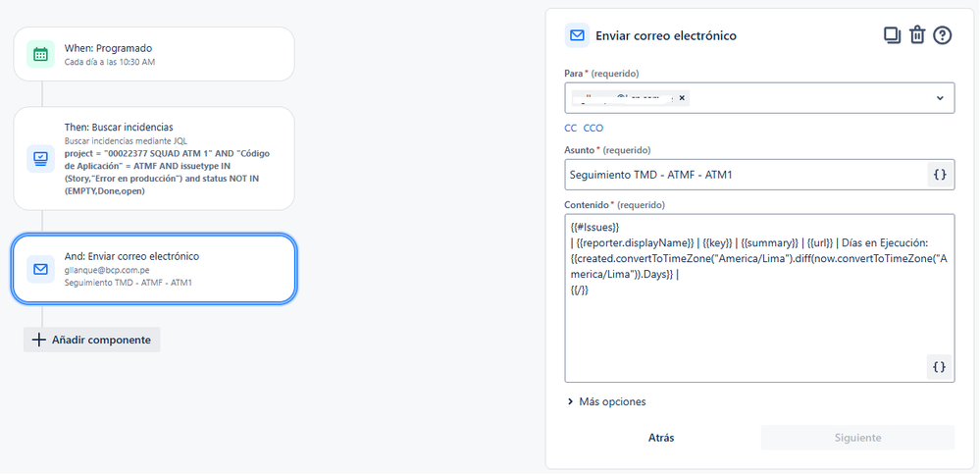Insert smart value in Contenido braces button
The image size is (980, 475).
point(940,367)
